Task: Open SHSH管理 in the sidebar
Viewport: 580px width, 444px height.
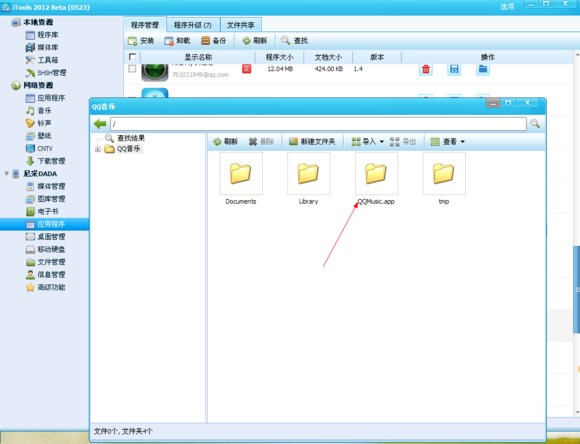Action: point(46,73)
